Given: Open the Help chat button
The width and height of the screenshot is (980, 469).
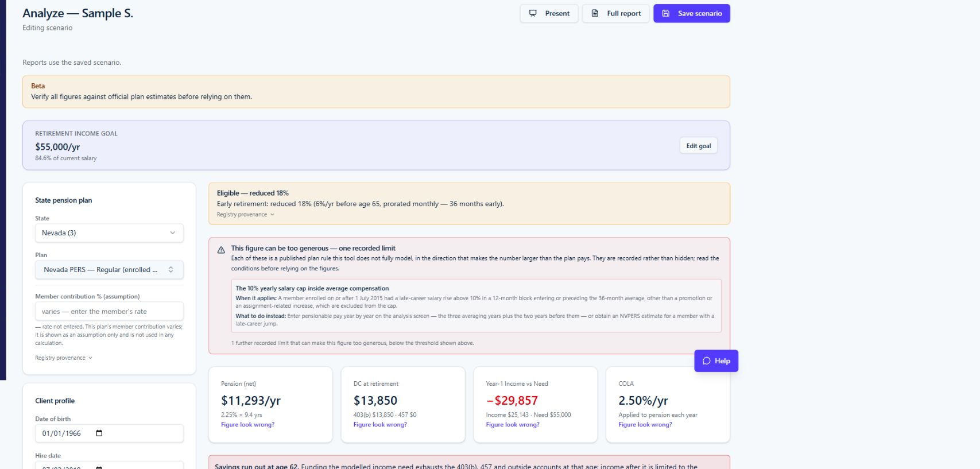Looking at the screenshot, I should pyautogui.click(x=716, y=361).
